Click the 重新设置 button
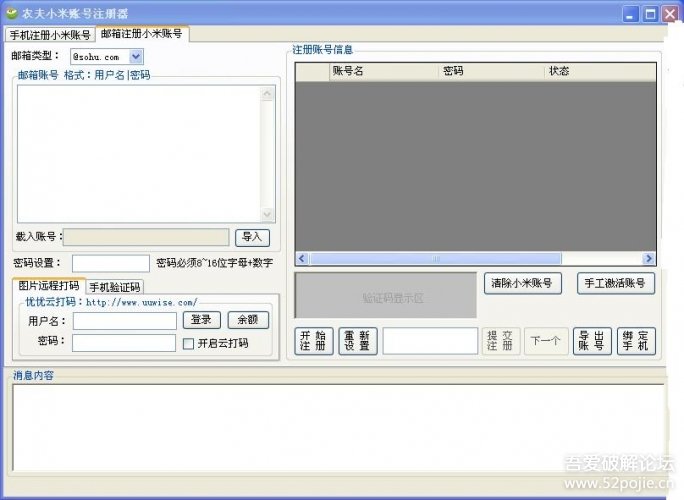 [x=358, y=341]
